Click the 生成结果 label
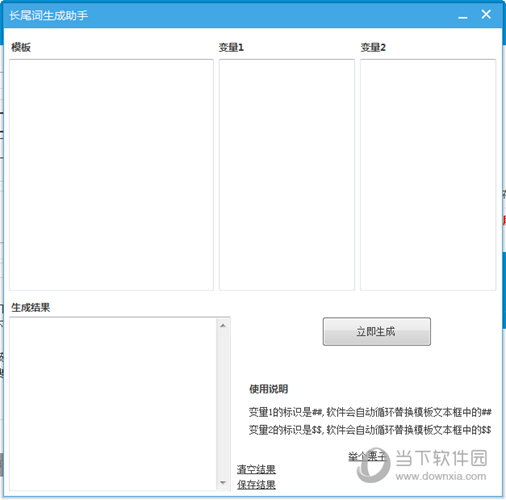 click(30, 307)
